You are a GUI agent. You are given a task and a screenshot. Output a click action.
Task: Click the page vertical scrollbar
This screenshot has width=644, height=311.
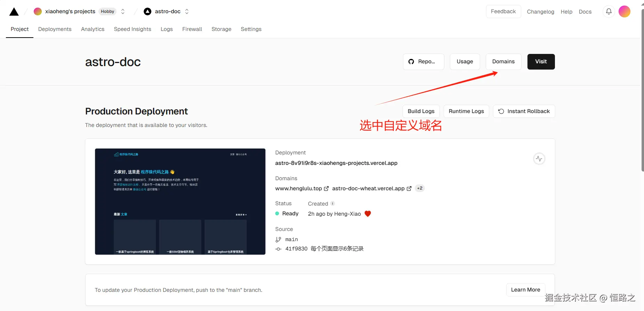[642, 90]
